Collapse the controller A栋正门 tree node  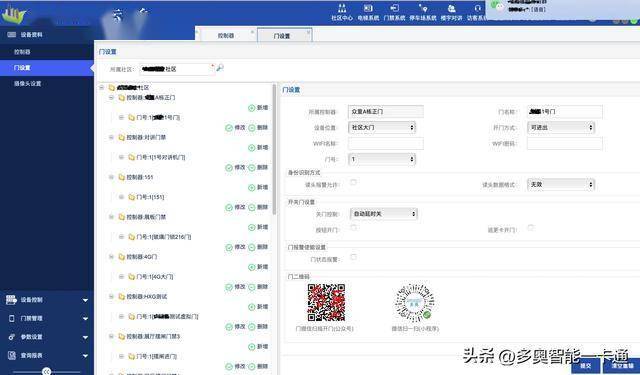[111, 98]
